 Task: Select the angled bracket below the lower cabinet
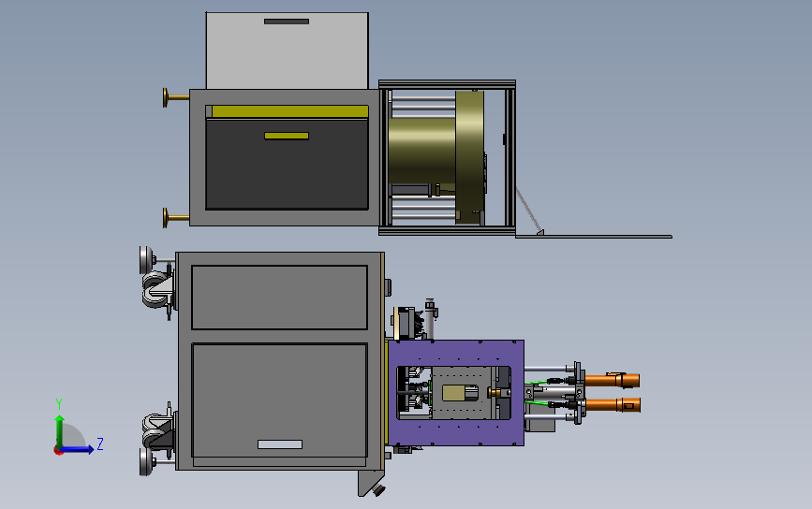(372, 483)
